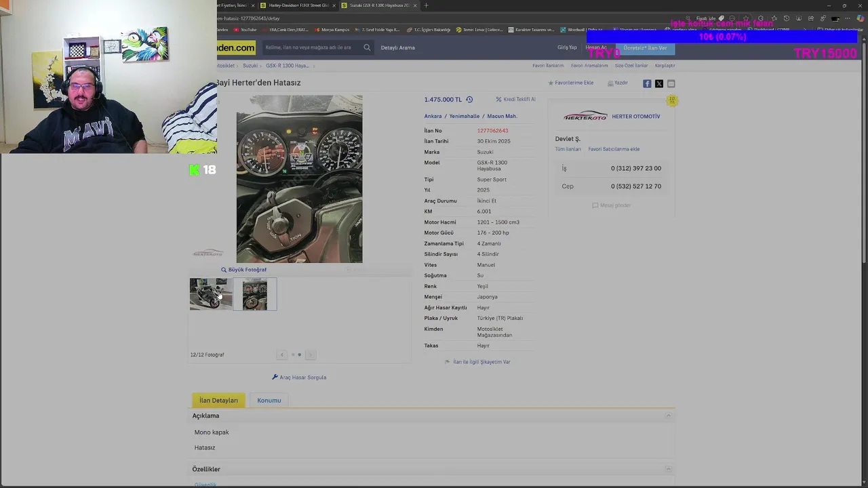Share listing on X
This screenshot has width=868, height=488.
pyautogui.click(x=659, y=83)
